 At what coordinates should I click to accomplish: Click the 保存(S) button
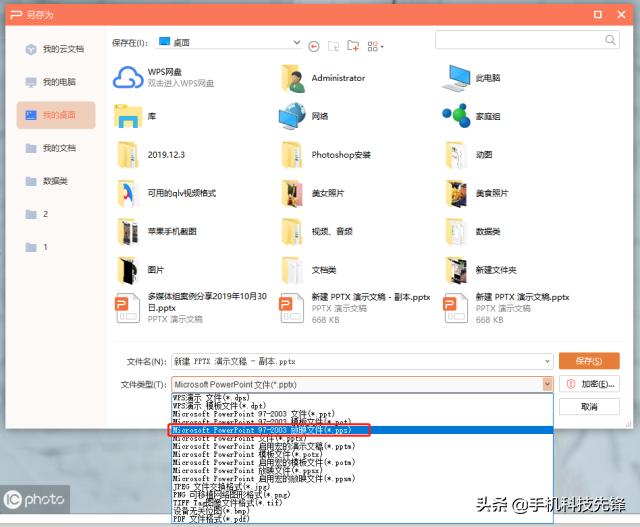[x=589, y=361]
